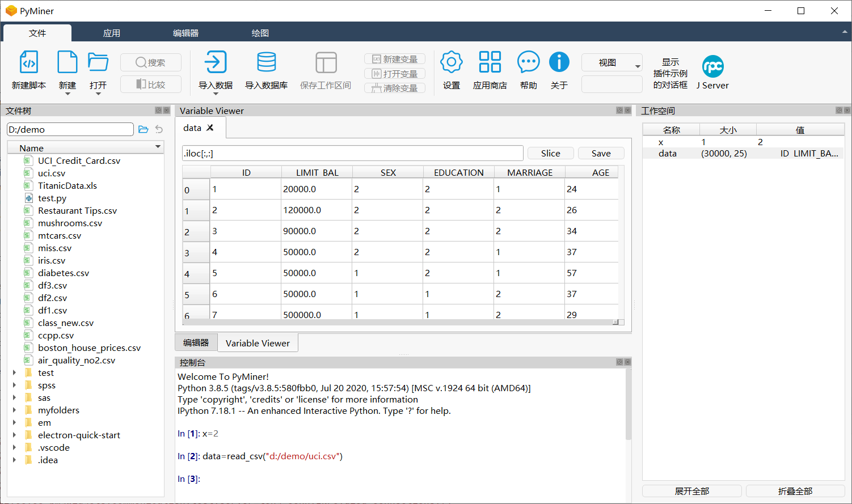852x504 pixels.
Task: Click 展开全部 expand all button
Action: point(692,491)
